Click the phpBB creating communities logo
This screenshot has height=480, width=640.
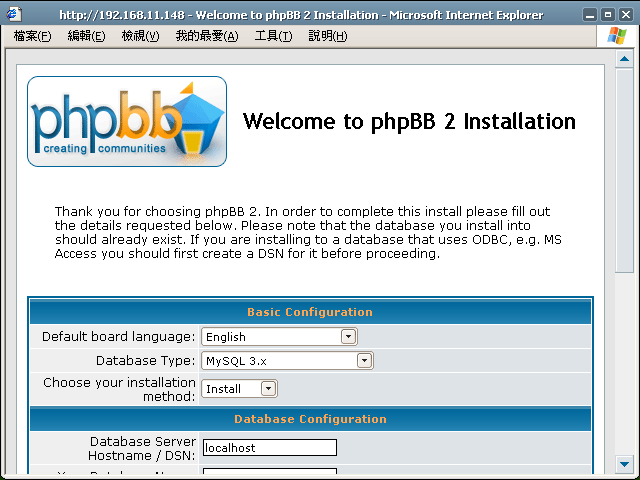coord(127,121)
